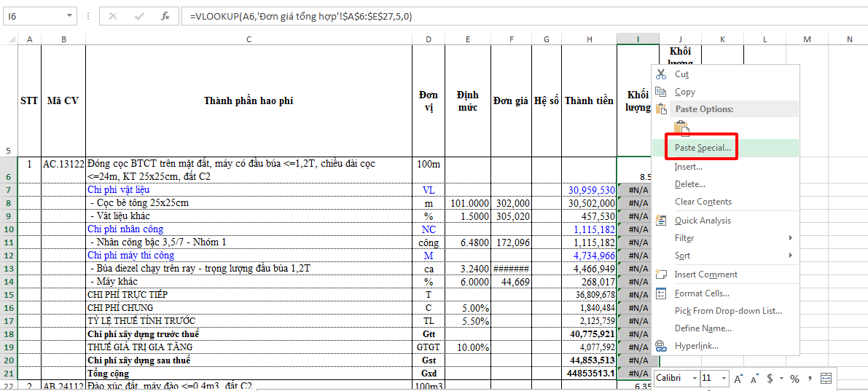This screenshot has width=868, height=391.
Task: Click the Enter checkmark icon in formula bar
Action: [139, 16]
